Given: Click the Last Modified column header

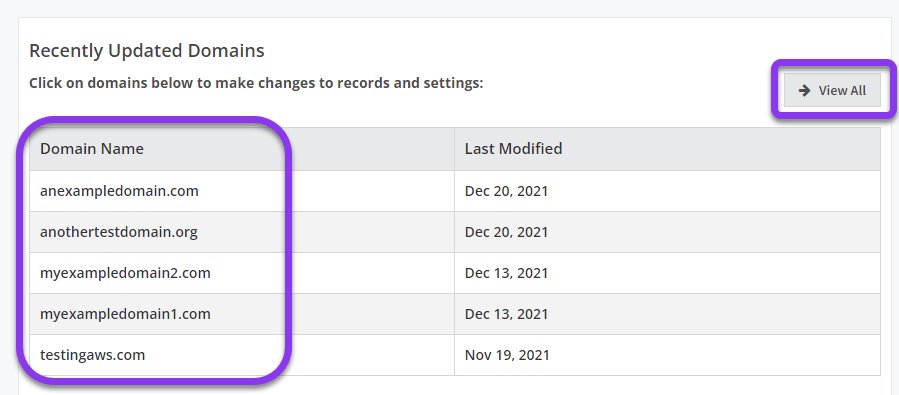Looking at the screenshot, I should tap(513, 149).
